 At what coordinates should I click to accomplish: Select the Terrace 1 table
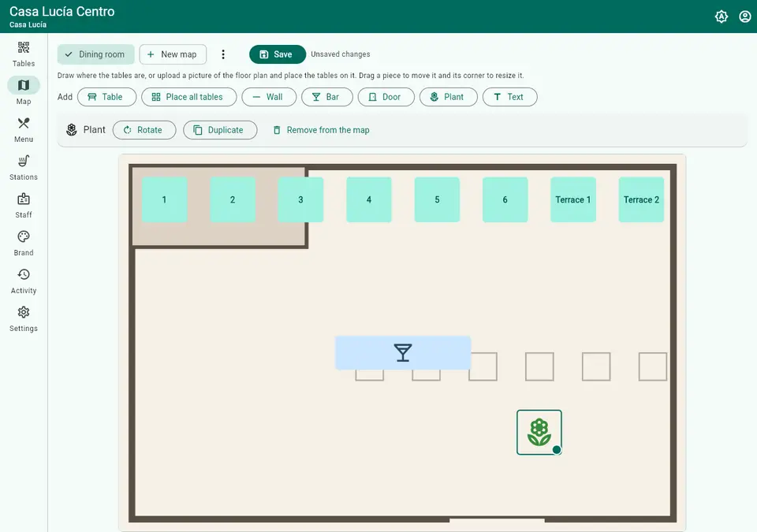(573, 200)
